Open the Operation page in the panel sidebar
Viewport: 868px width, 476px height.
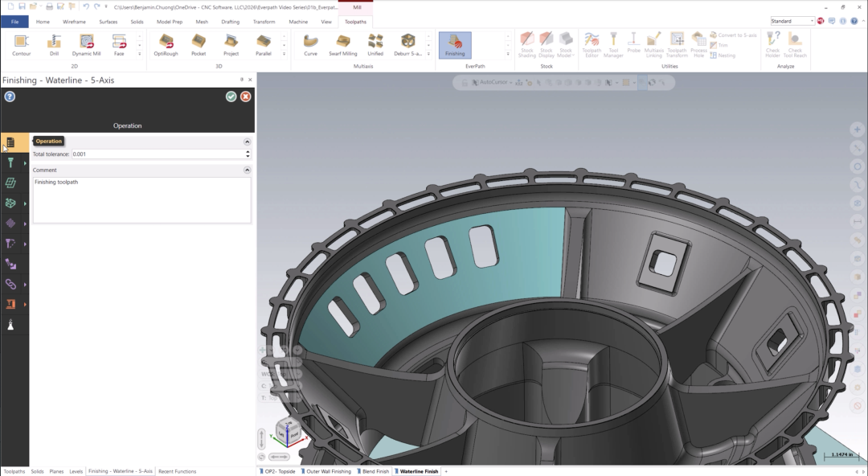tap(10, 142)
